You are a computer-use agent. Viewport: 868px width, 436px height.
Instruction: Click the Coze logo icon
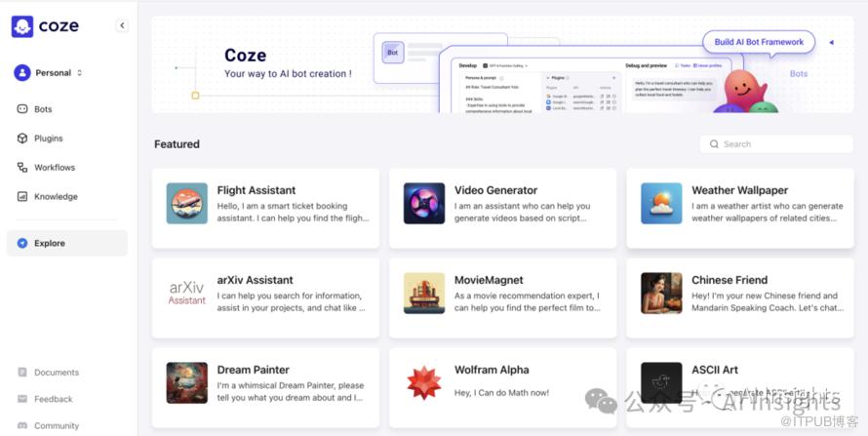coord(22,26)
